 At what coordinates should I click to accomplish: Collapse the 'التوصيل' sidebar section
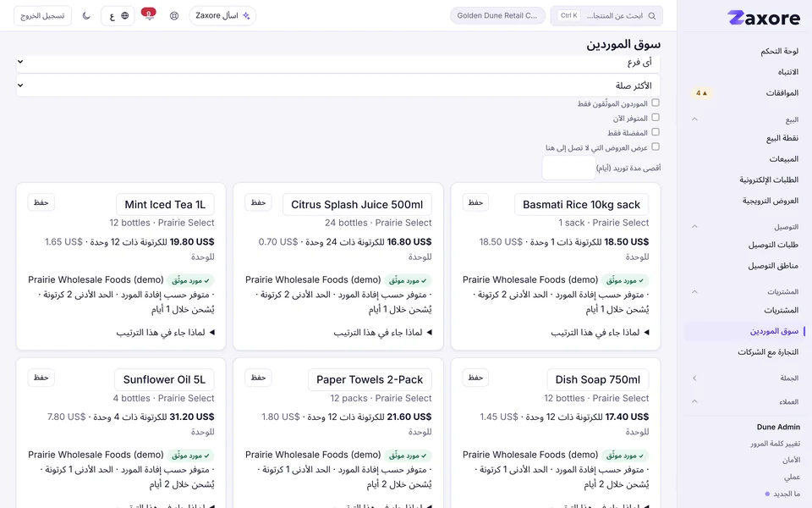[694, 226]
